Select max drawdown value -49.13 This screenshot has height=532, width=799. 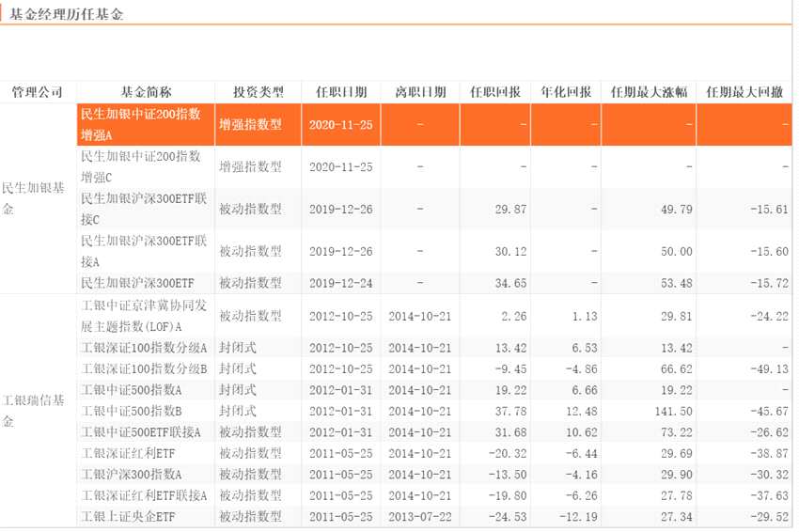[x=769, y=369]
